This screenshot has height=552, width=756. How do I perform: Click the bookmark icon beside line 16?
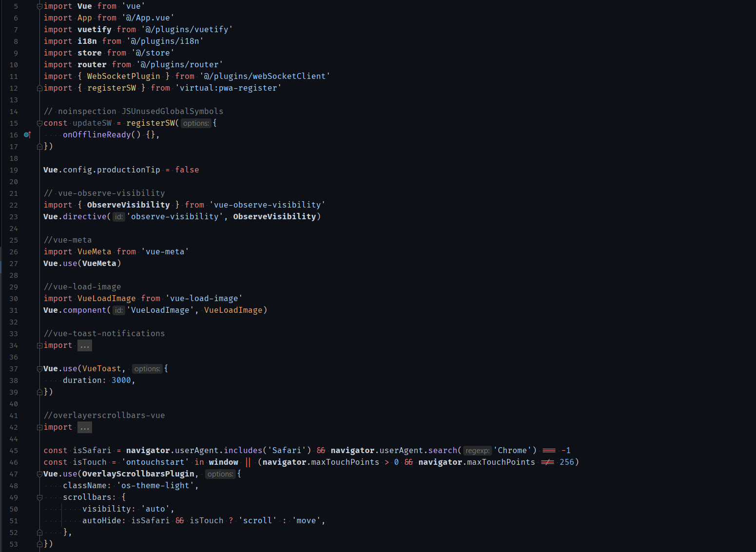[27, 134]
